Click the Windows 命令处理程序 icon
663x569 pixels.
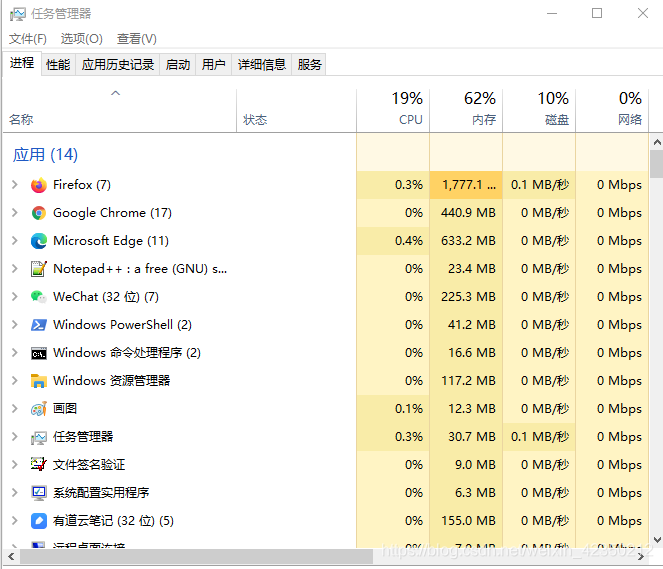(38, 353)
